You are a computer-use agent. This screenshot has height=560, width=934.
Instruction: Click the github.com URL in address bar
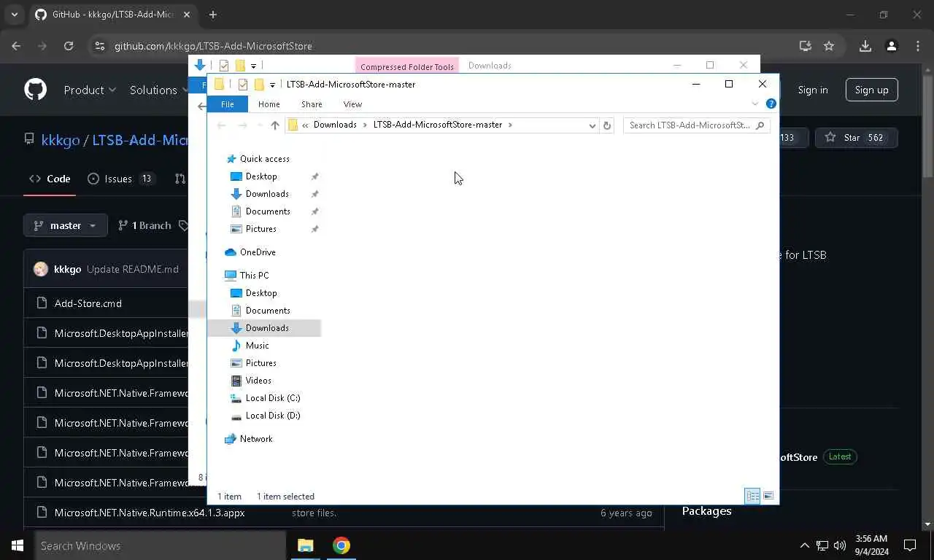(213, 46)
